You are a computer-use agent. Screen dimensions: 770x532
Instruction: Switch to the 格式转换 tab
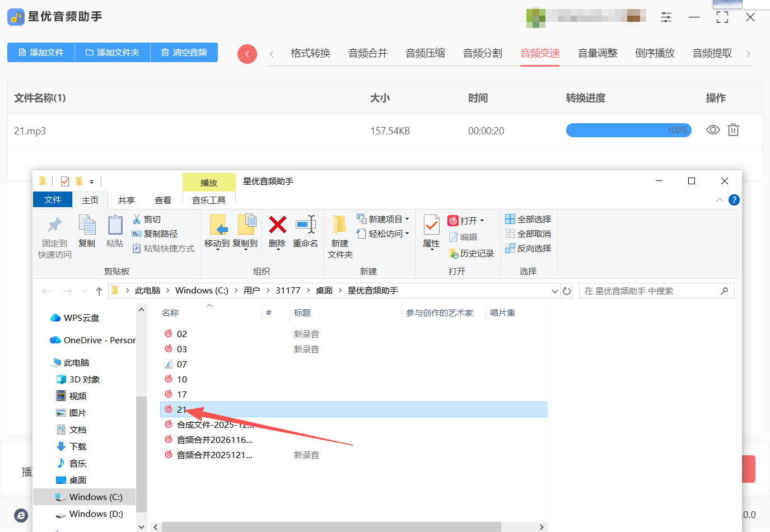pyautogui.click(x=310, y=53)
